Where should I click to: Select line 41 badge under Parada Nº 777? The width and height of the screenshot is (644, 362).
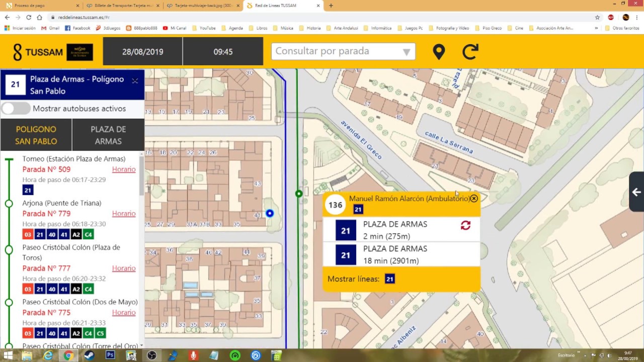(64, 289)
